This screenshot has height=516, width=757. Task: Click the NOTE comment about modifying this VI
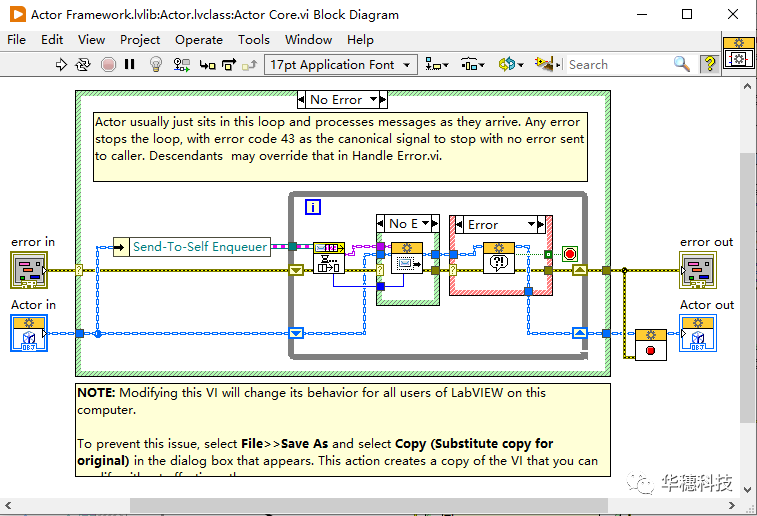coord(343,430)
